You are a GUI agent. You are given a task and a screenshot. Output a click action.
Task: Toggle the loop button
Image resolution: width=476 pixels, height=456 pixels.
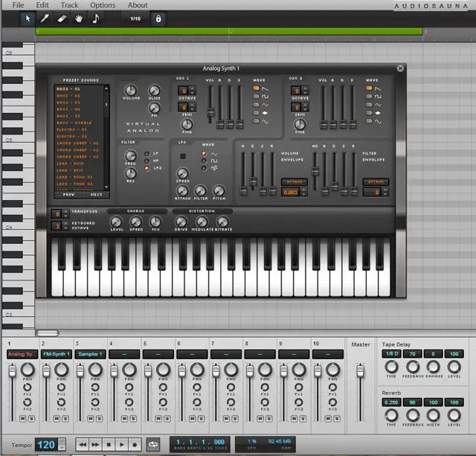[153, 445]
